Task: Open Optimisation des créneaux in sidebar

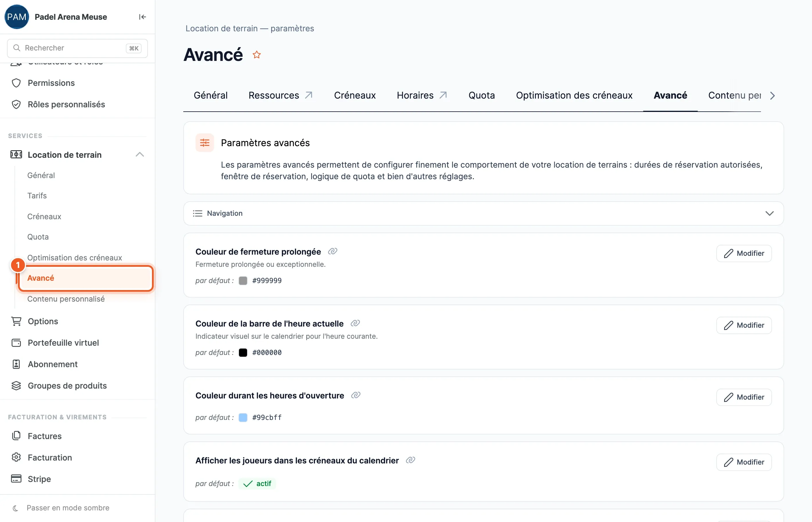Action: coord(75,258)
